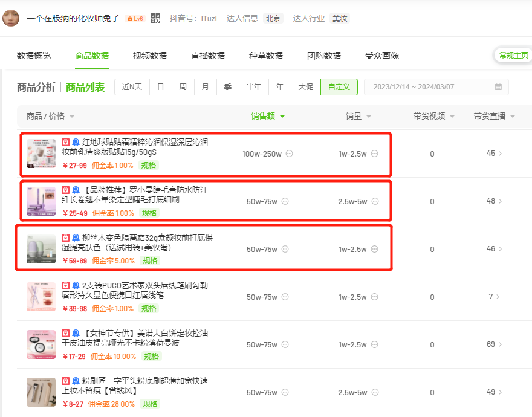Click red shop icon on PUCO product
This screenshot has width=532, height=417.
(x=65, y=285)
